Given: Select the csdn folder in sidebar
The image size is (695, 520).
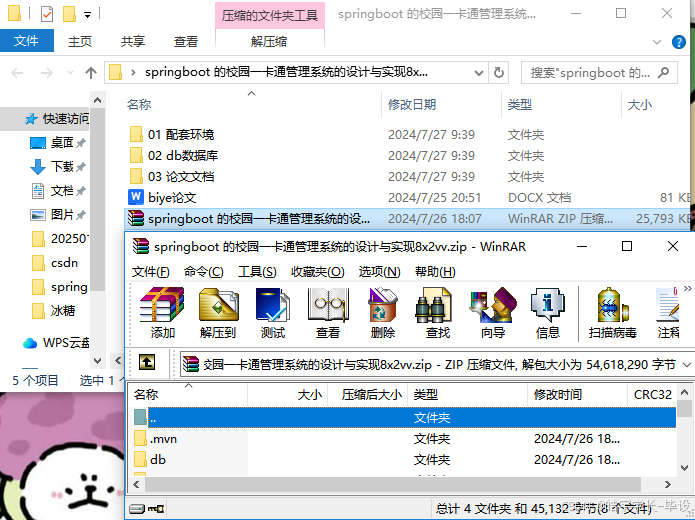Looking at the screenshot, I should point(55,262).
